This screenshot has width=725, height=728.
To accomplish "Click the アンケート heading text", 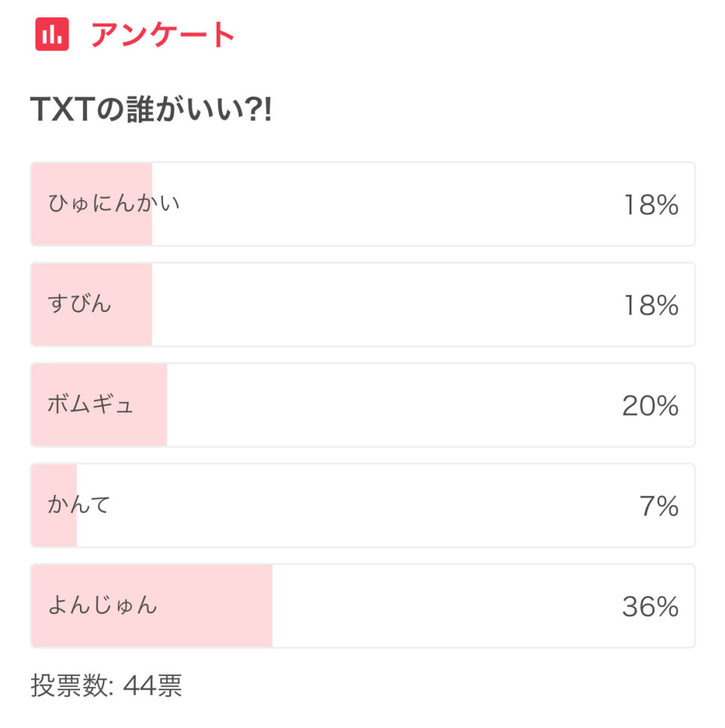I will pyautogui.click(x=162, y=35).
